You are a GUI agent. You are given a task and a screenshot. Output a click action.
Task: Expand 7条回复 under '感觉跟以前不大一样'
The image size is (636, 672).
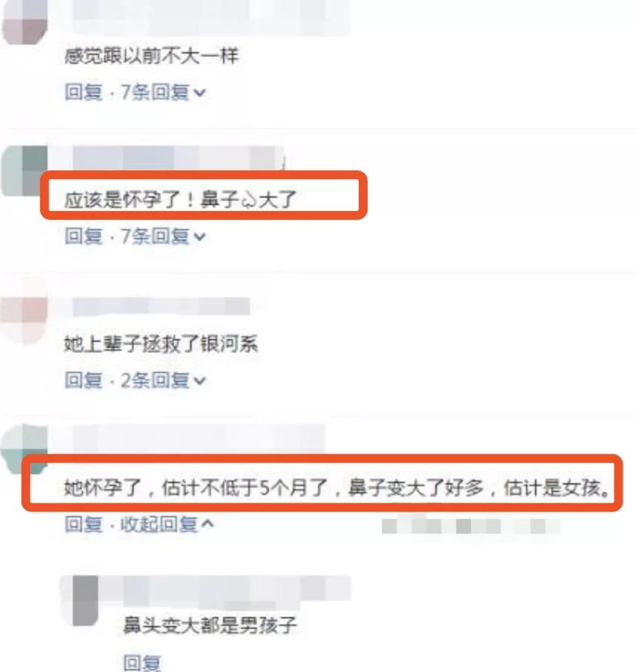tap(163, 92)
